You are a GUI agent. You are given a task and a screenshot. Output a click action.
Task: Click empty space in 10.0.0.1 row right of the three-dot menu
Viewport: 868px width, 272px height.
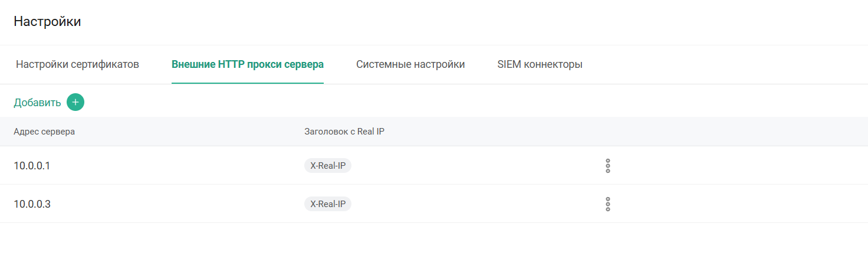[x=737, y=166]
